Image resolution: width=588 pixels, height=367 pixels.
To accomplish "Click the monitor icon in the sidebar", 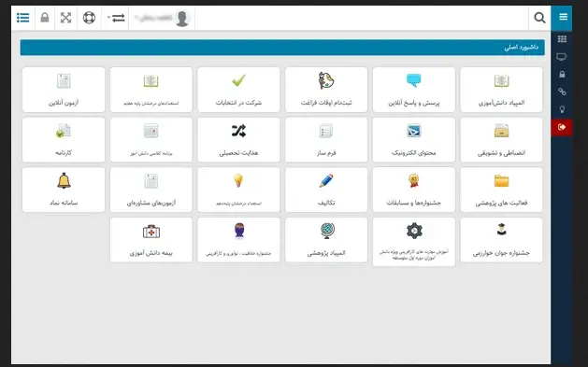I will tap(562, 57).
